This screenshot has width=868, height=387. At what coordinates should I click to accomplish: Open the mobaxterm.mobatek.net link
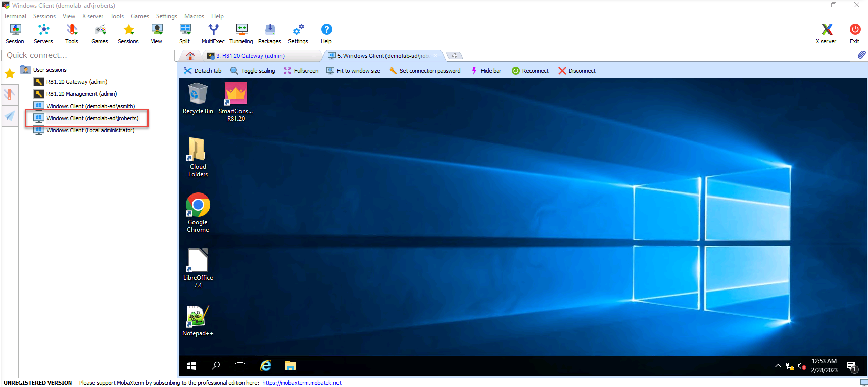(x=302, y=383)
